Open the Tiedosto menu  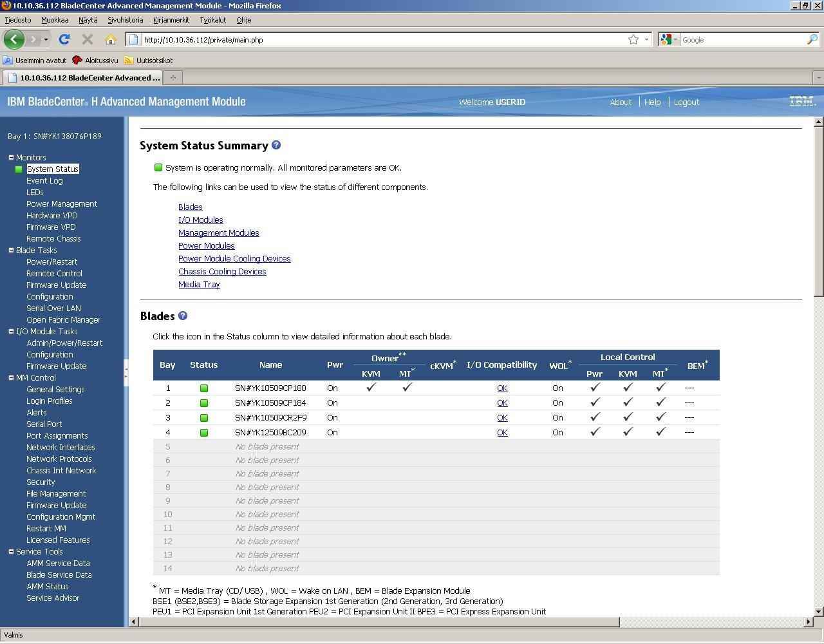[x=18, y=20]
